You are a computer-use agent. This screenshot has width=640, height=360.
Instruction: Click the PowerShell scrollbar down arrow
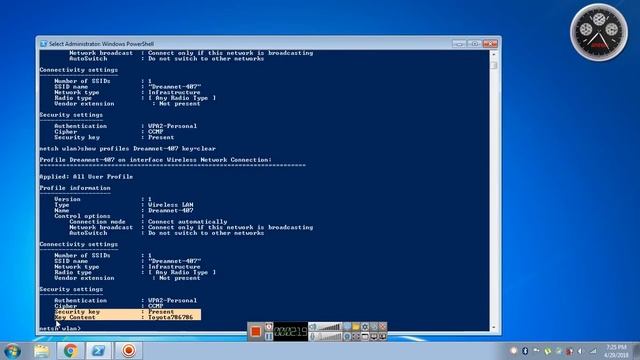point(494,327)
